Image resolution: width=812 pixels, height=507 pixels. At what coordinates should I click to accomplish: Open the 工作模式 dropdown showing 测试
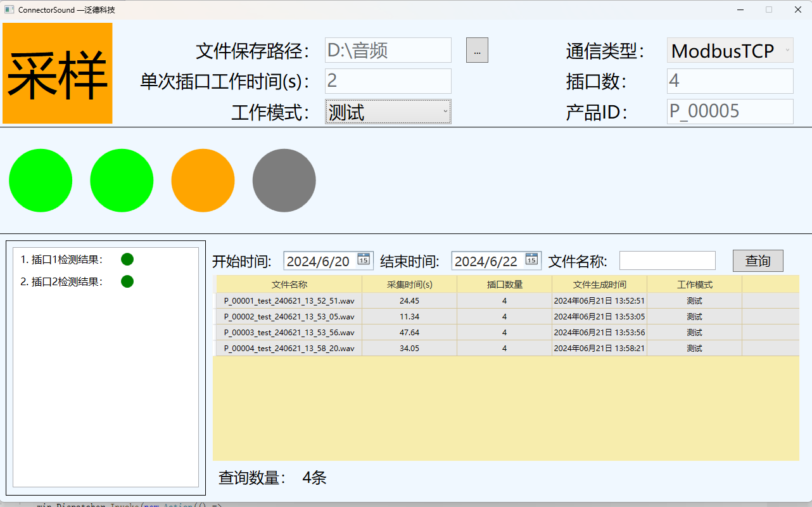click(388, 112)
